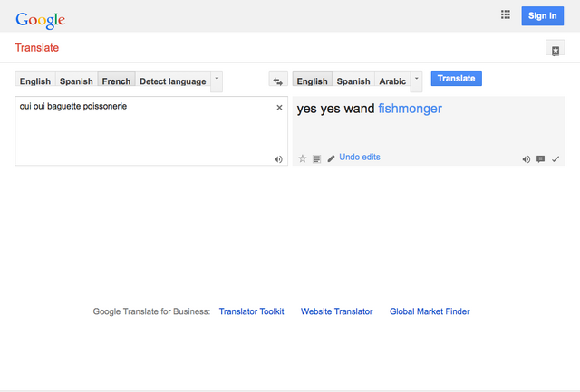Click the pencil edit translation icon

tap(331, 158)
